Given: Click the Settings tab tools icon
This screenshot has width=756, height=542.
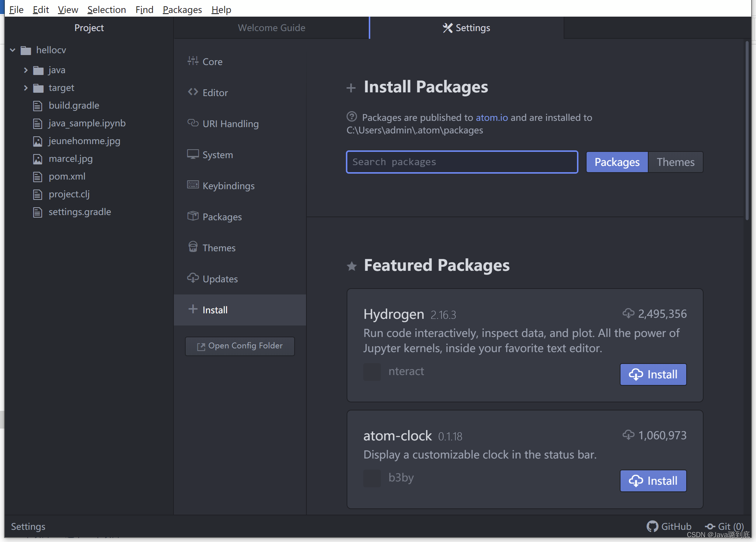Looking at the screenshot, I should (x=448, y=28).
